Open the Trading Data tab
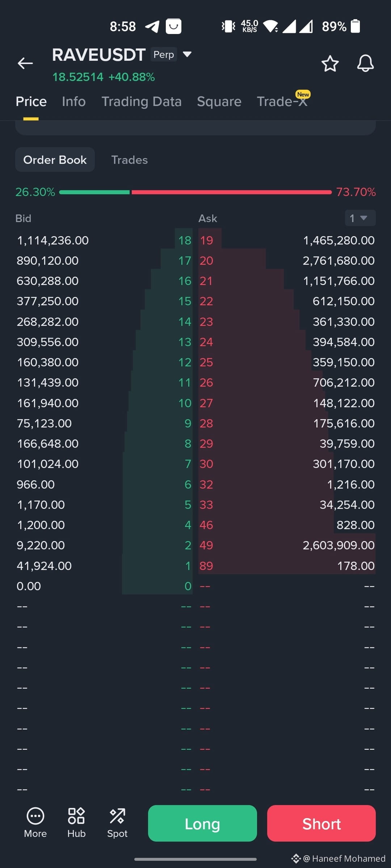Screen dimensions: 391x868 point(142,102)
